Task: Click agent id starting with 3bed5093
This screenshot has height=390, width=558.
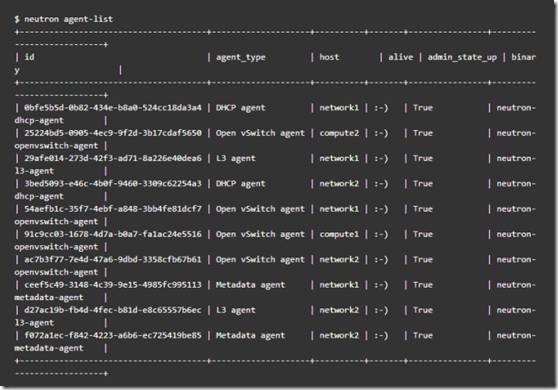Action: (x=113, y=183)
